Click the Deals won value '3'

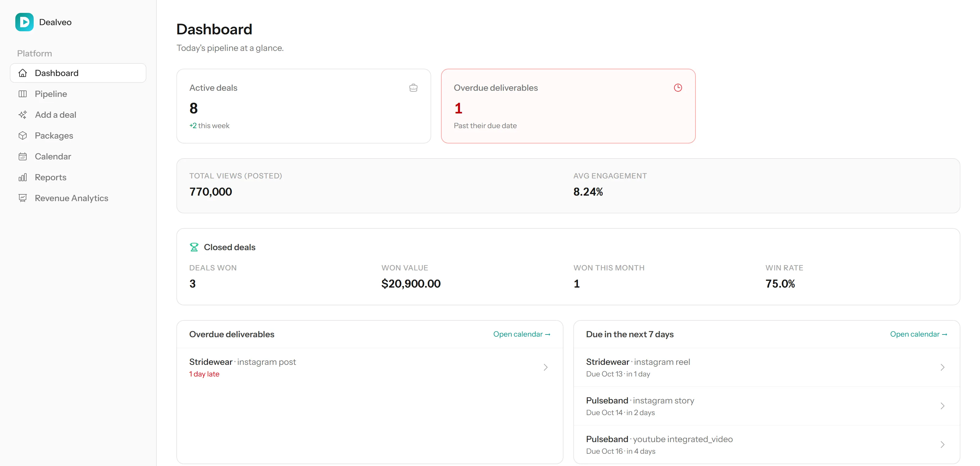[x=193, y=284]
